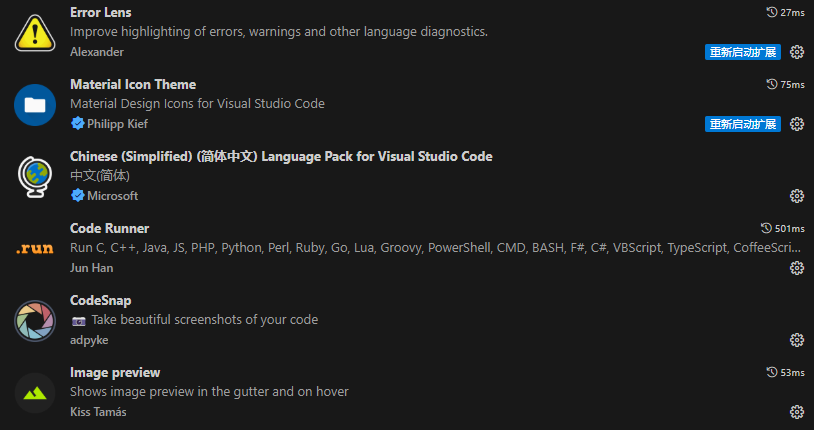
Task: Click the Chinese Language Pack globe icon
Action: (x=35, y=177)
